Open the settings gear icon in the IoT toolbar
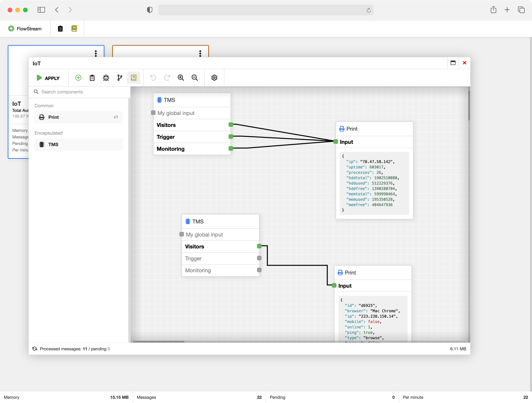 (x=214, y=78)
